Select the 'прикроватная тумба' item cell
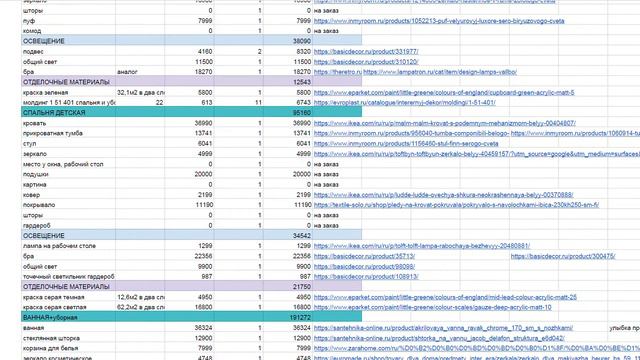The width and height of the screenshot is (640, 360). point(68,133)
